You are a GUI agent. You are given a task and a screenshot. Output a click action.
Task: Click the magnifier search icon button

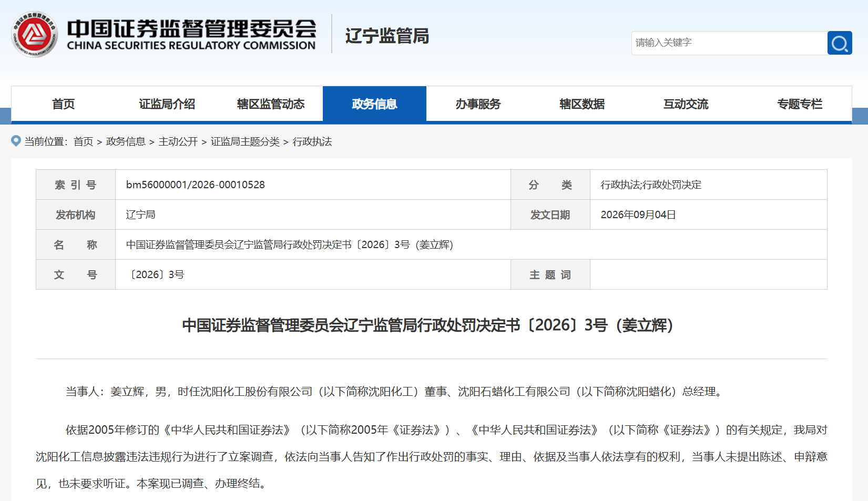click(840, 43)
